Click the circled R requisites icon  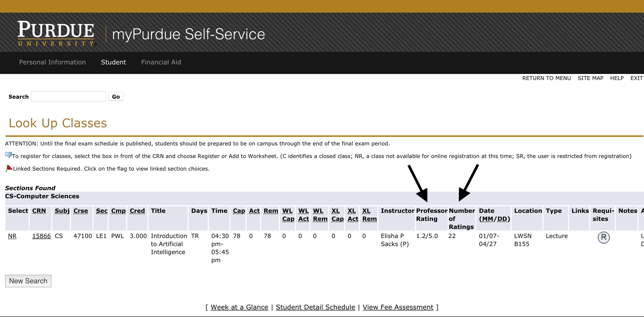click(603, 237)
